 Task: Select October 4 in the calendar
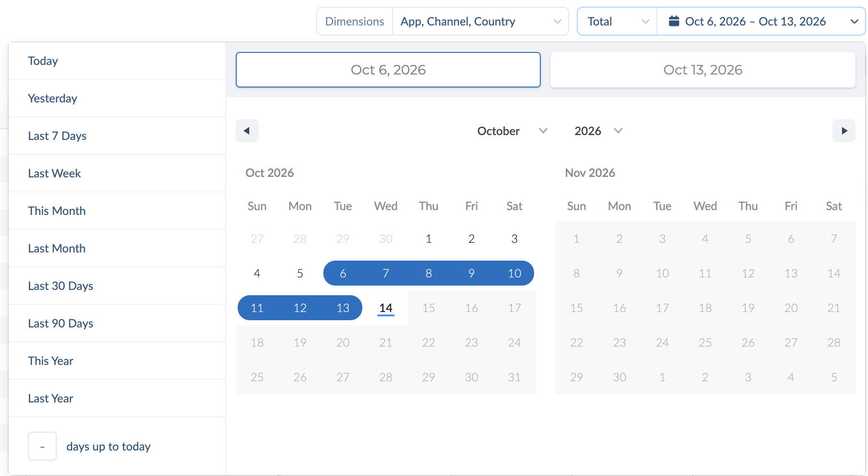257,273
